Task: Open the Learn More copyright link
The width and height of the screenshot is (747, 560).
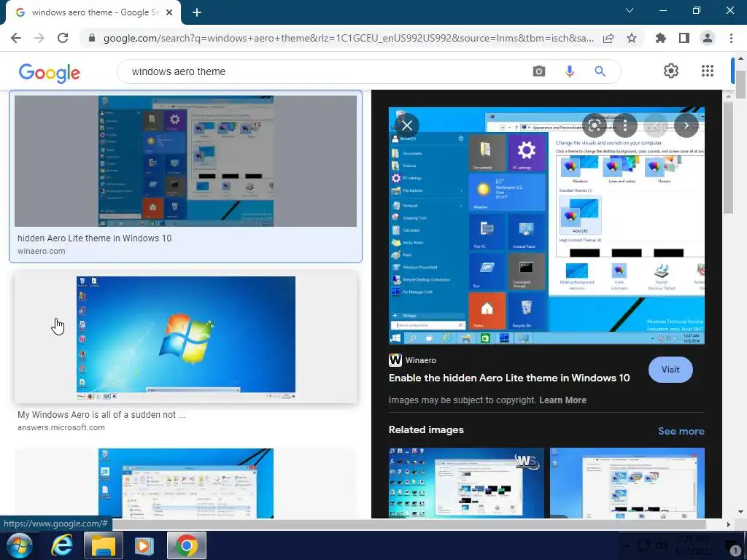Action: [562, 400]
